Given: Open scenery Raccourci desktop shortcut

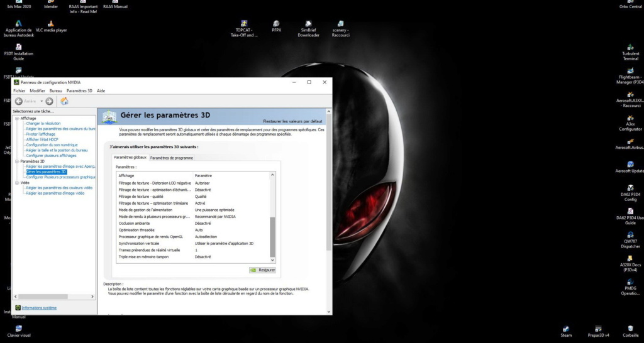Looking at the screenshot, I should tap(340, 29).
